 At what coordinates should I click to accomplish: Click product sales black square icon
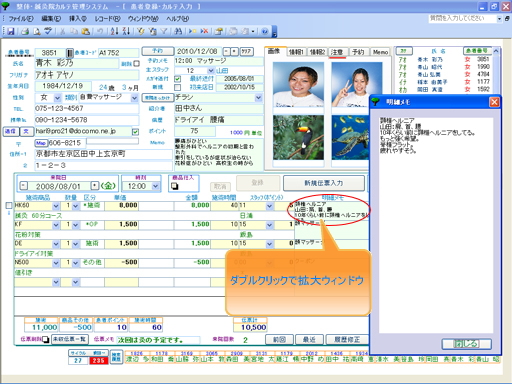(x=175, y=186)
